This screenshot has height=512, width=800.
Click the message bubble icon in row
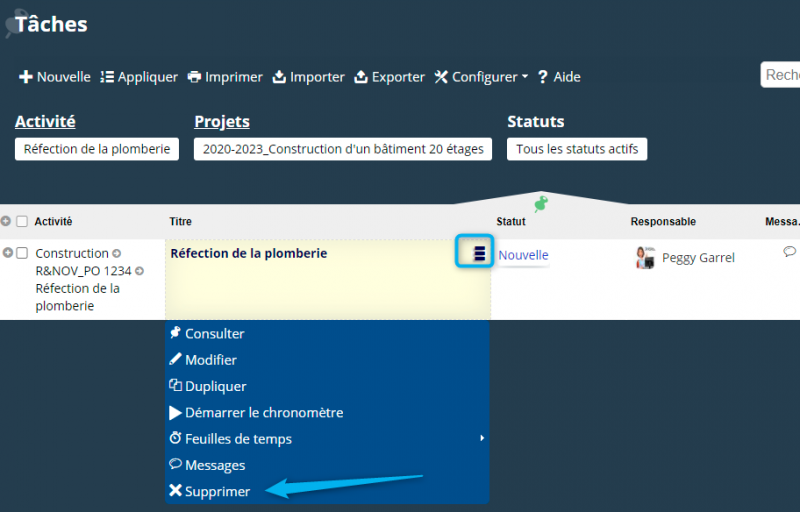coord(789,252)
